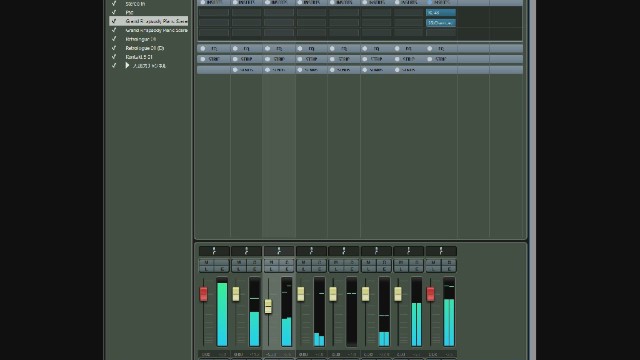Select Kontakt 5 01 in channel list

click(x=139, y=57)
